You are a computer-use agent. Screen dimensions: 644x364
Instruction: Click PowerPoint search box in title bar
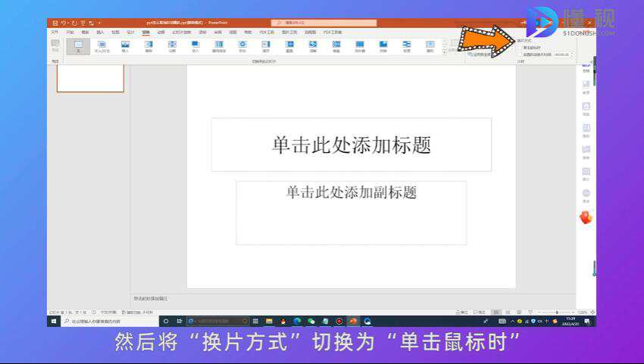point(324,23)
